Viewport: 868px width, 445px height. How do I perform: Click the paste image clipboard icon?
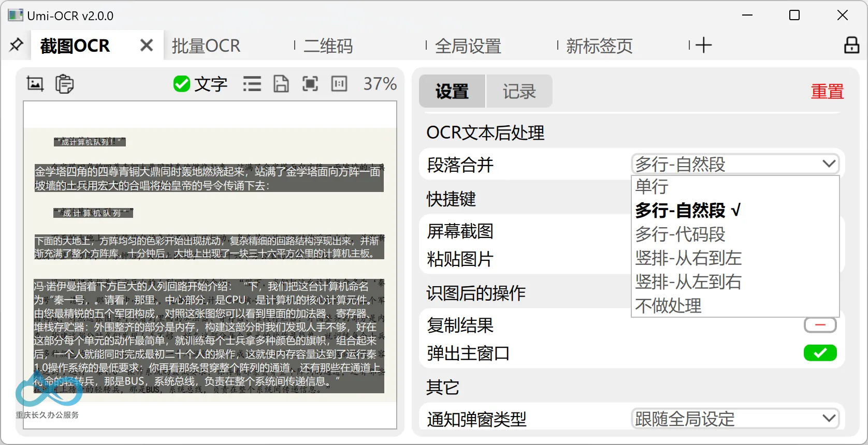pos(64,84)
